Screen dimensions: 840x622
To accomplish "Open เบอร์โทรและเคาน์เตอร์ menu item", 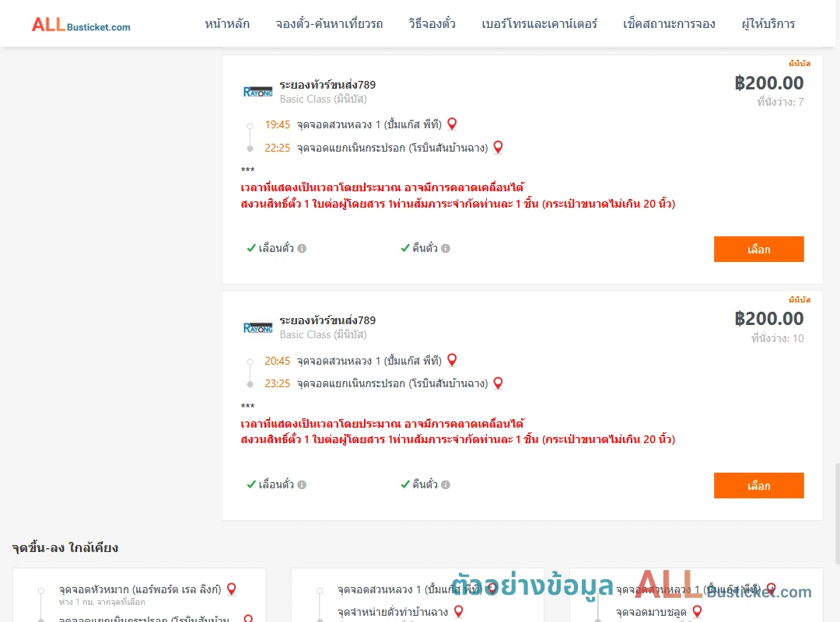I will point(539,23).
